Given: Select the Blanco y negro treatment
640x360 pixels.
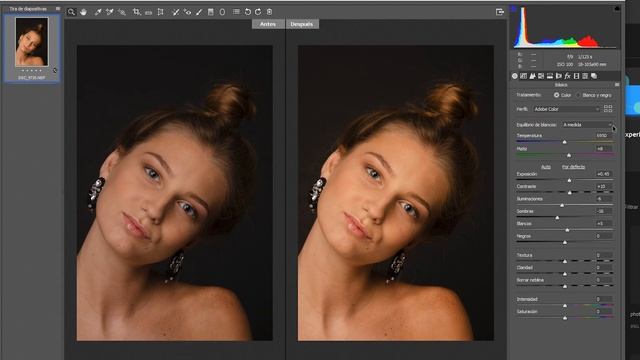Looking at the screenshot, I should [x=578, y=95].
